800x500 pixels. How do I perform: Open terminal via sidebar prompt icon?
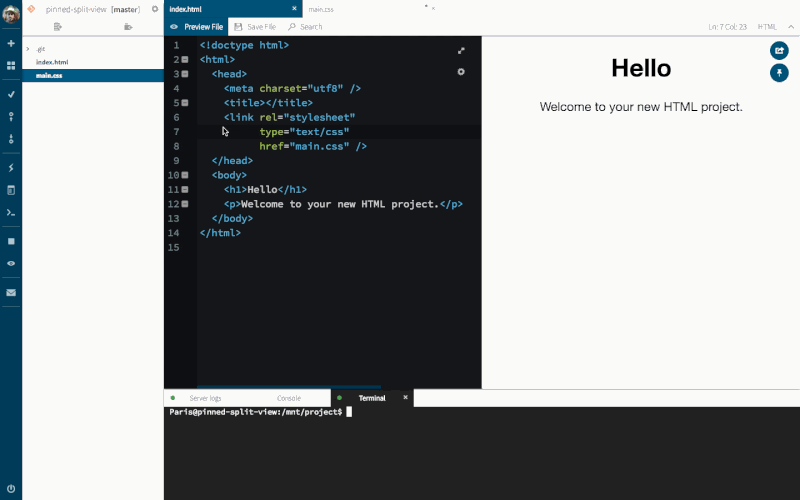pos(11,212)
